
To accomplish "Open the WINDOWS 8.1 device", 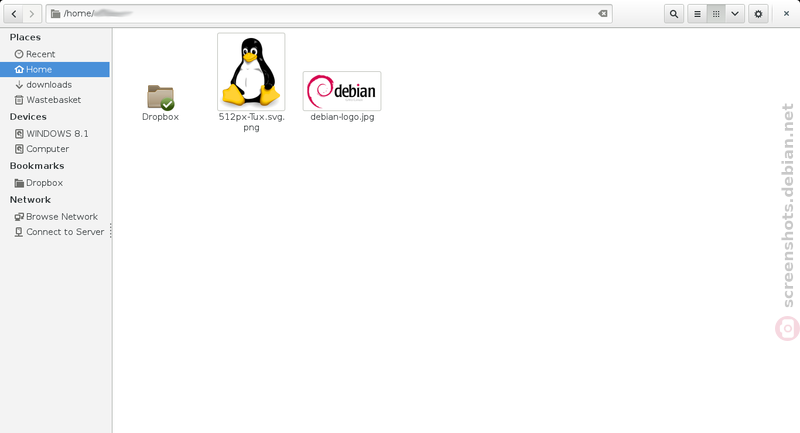I will [55, 134].
